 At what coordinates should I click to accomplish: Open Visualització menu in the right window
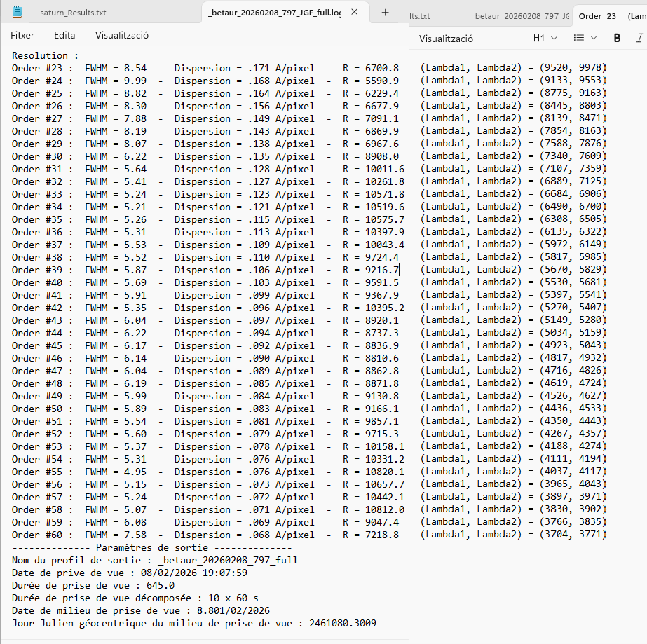click(446, 39)
